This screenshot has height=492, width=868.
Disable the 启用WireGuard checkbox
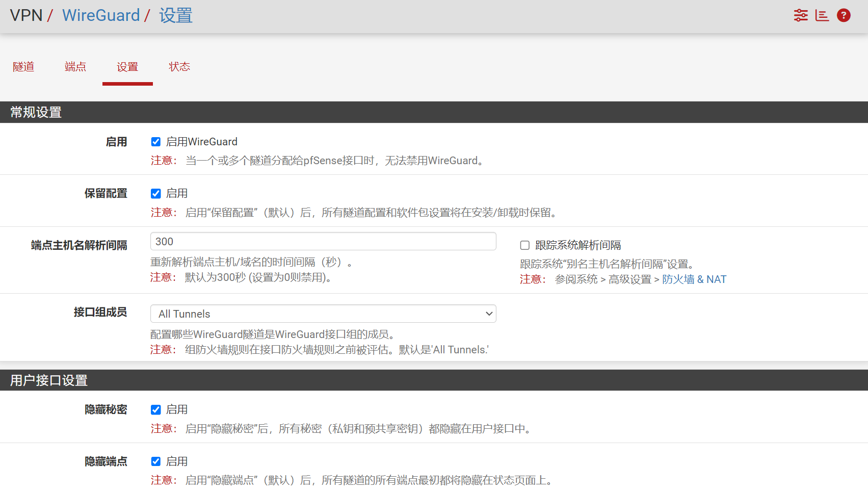[156, 142]
